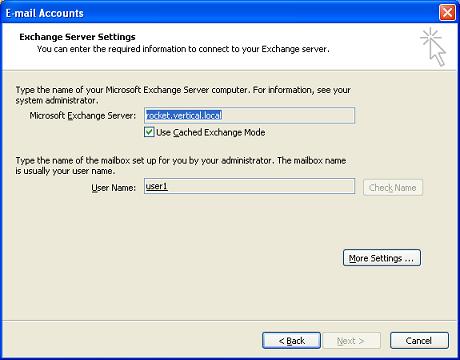
Task: Cancel the E-mail Accounts wizard
Action: pyautogui.click(x=419, y=340)
